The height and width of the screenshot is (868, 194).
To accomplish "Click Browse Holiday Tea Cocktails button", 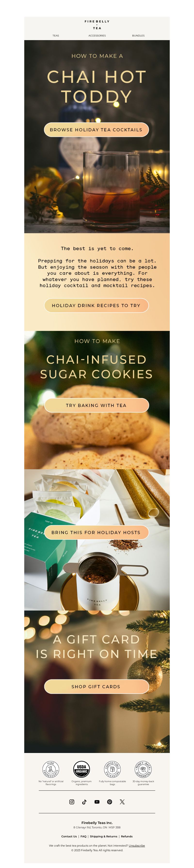I will click(x=97, y=130).
